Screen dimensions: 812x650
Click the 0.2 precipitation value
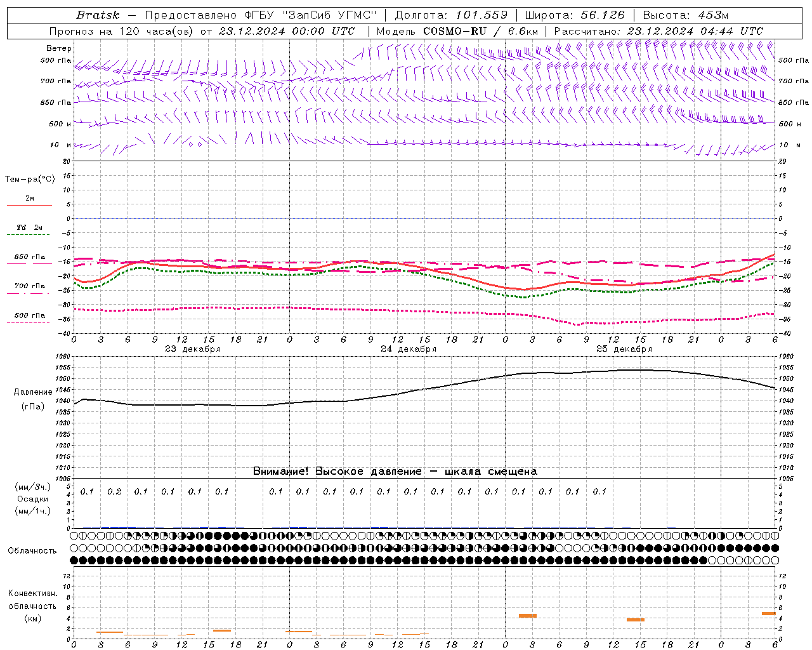click(x=114, y=491)
